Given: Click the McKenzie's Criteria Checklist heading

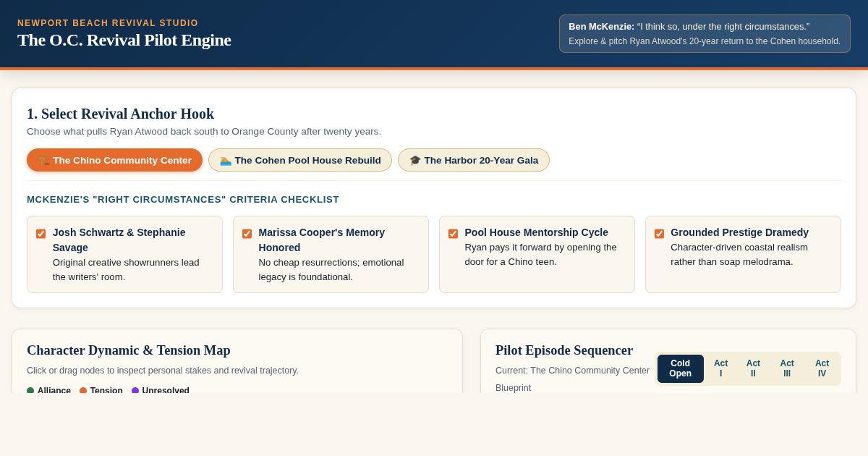Looking at the screenshot, I should tap(183, 199).
